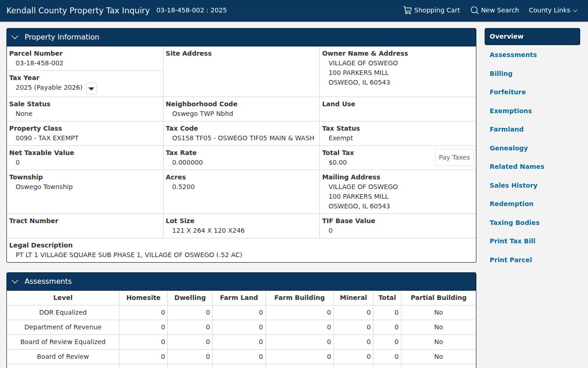The width and height of the screenshot is (588, 368).
Task: Click the DOR Equalized row label
Action: click(63, 312)
